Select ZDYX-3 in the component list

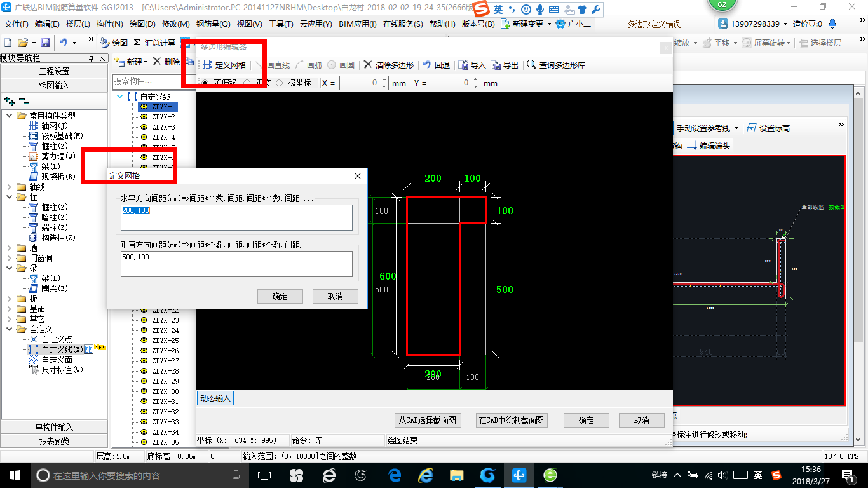[x=163, y=127]
